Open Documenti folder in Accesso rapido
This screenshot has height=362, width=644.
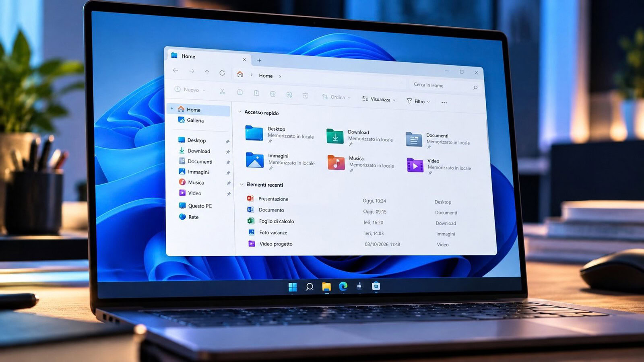[x=438, y=140]
